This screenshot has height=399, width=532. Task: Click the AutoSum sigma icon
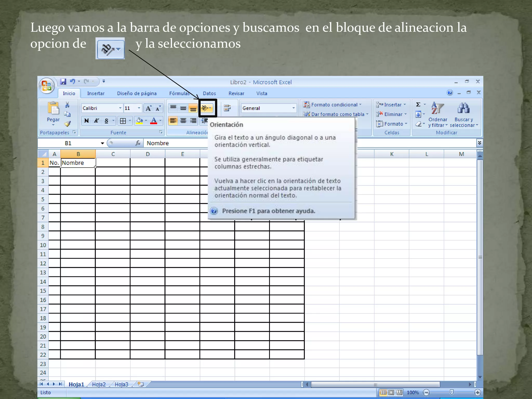click(x=418, y=104)
